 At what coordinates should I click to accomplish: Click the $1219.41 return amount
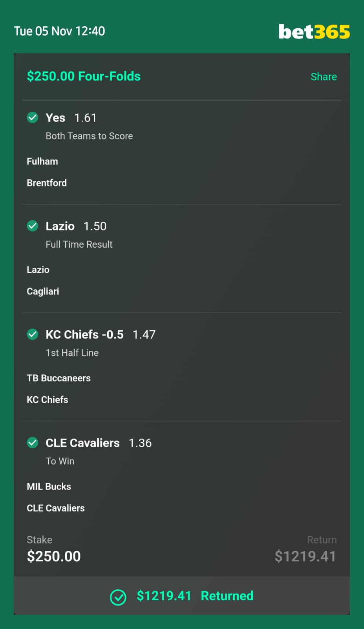click(305, 556)
